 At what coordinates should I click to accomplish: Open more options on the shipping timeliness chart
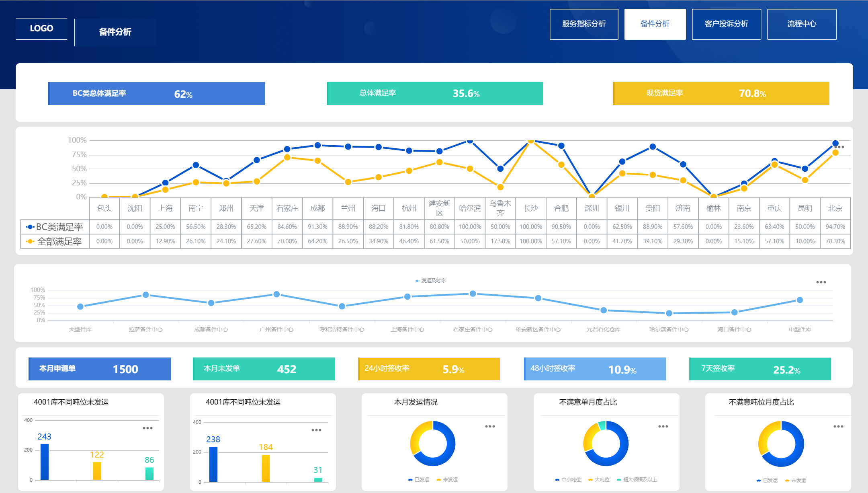(x=821, y=282)
